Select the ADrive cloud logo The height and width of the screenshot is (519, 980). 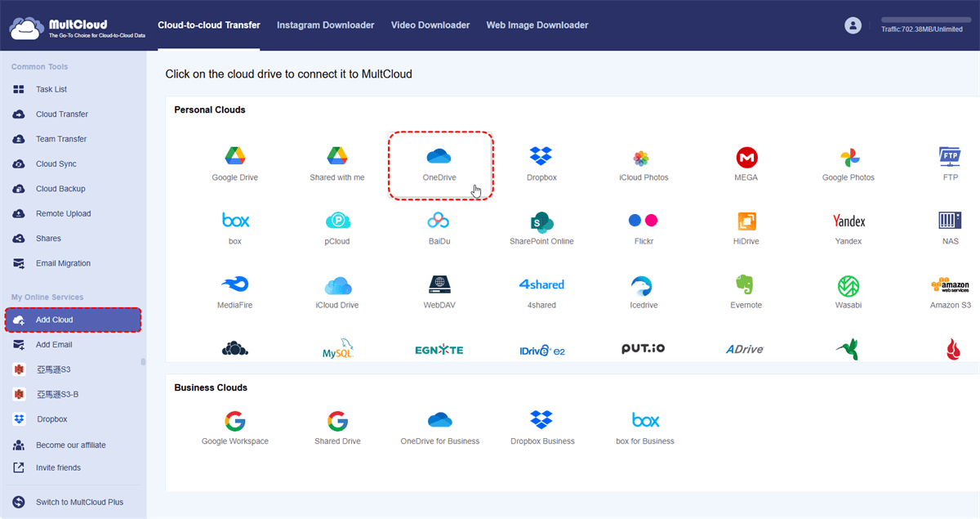(x=745, y=349)
